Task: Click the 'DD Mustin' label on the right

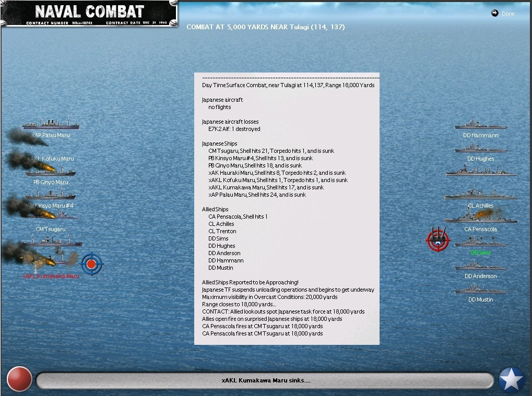Action: point(481,299)
